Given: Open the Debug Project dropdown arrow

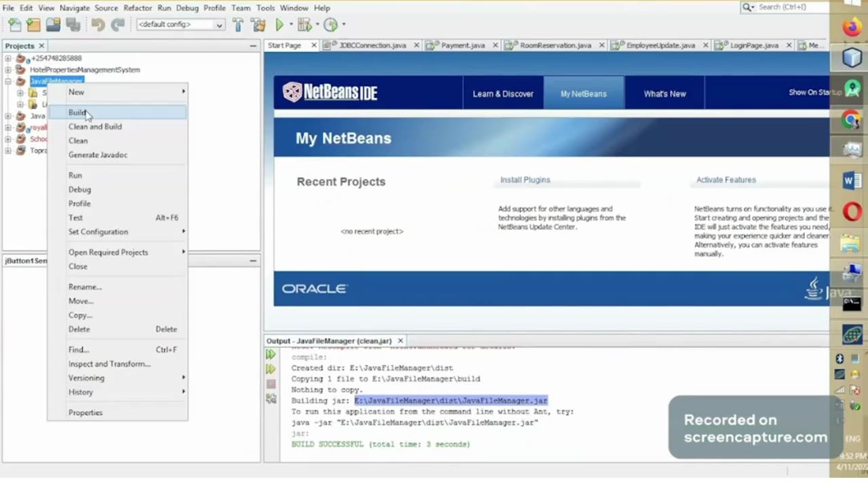Looking at the screenshot, I should coord(317,25).
